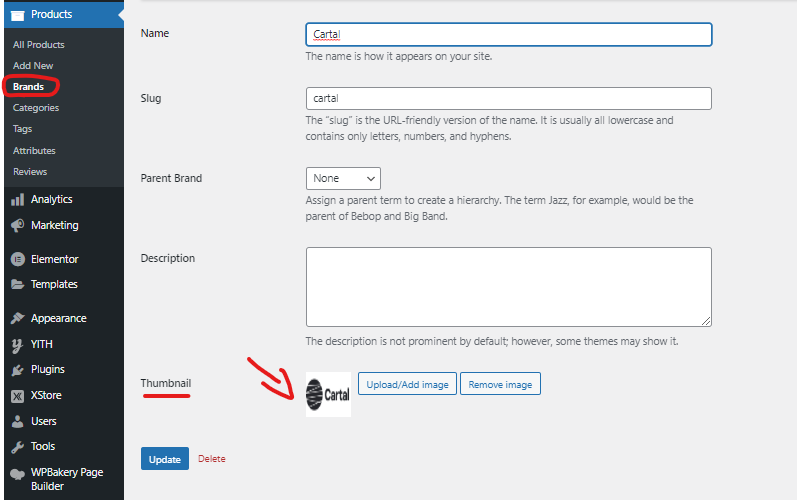The height and width of the screenshot is (500, 797).
Task: Click the Analytics bar chart icon
Action: 17,200
